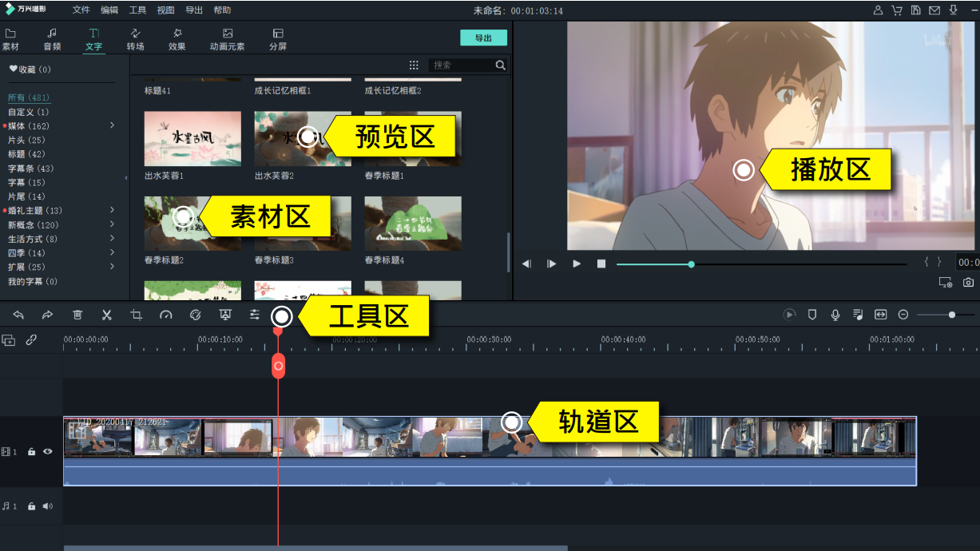The width and height of the screenshot is (980, 551).
Task: Open the edit sliders settings icon
Action: (254, 315)
